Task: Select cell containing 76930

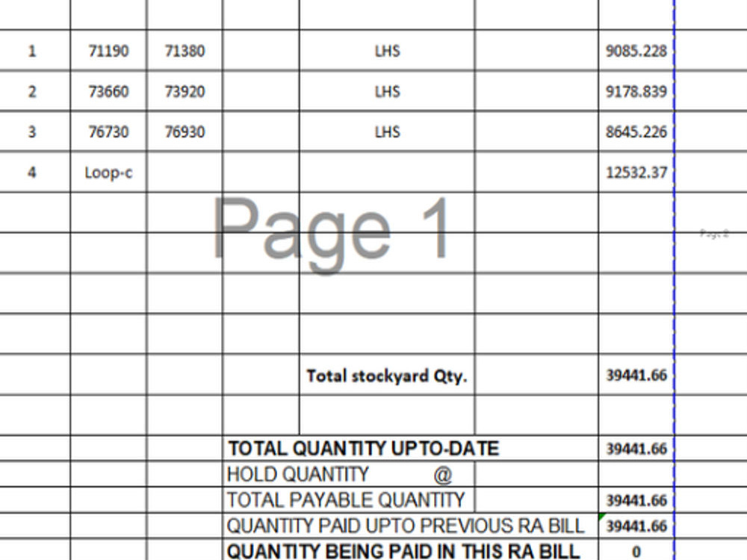Action: [185, 131]
